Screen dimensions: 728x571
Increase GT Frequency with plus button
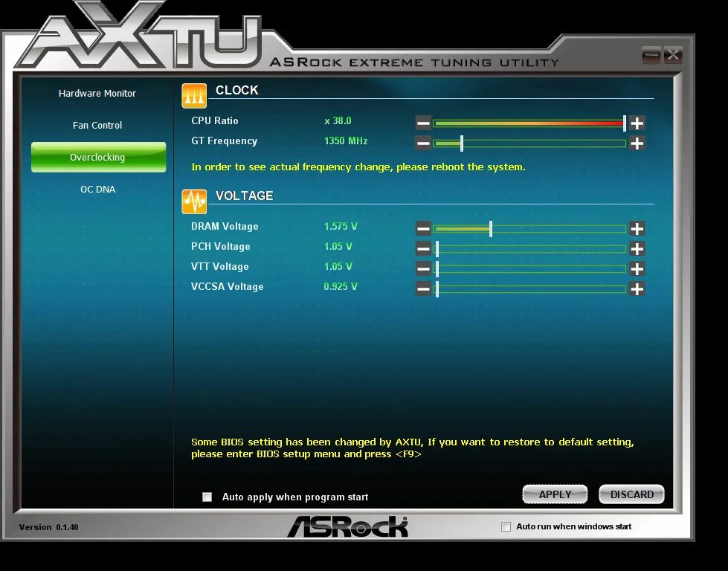click(637, 143)
